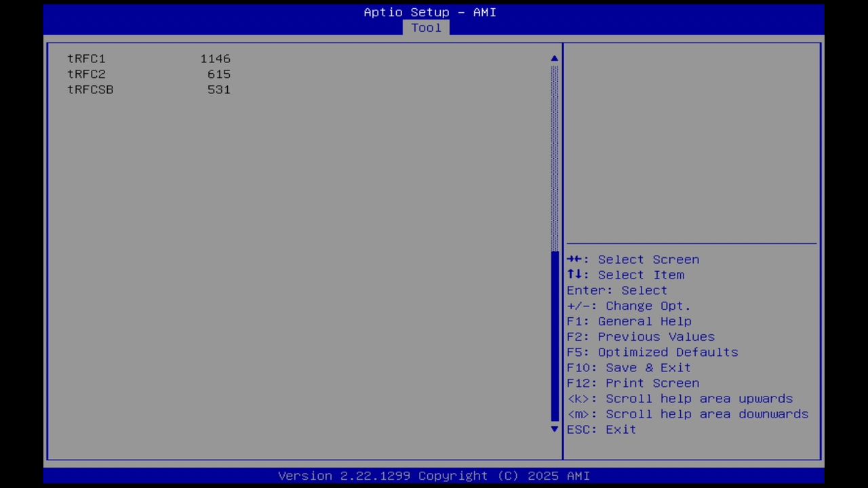Click the Enter: Select help entry
868x488 pixels.
coord(616,290)
